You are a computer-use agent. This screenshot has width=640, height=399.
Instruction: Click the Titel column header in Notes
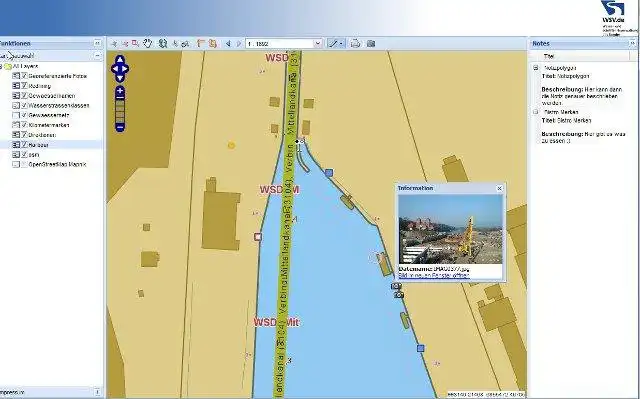[x=549, y=56]
